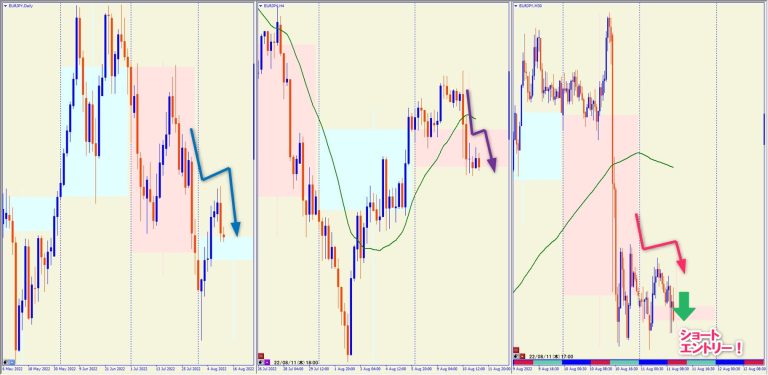Select the EURJPY,H4 chart title label
The width and height of the screenshot is (768, 375).
pyautogui.click(x=273, y=7)
